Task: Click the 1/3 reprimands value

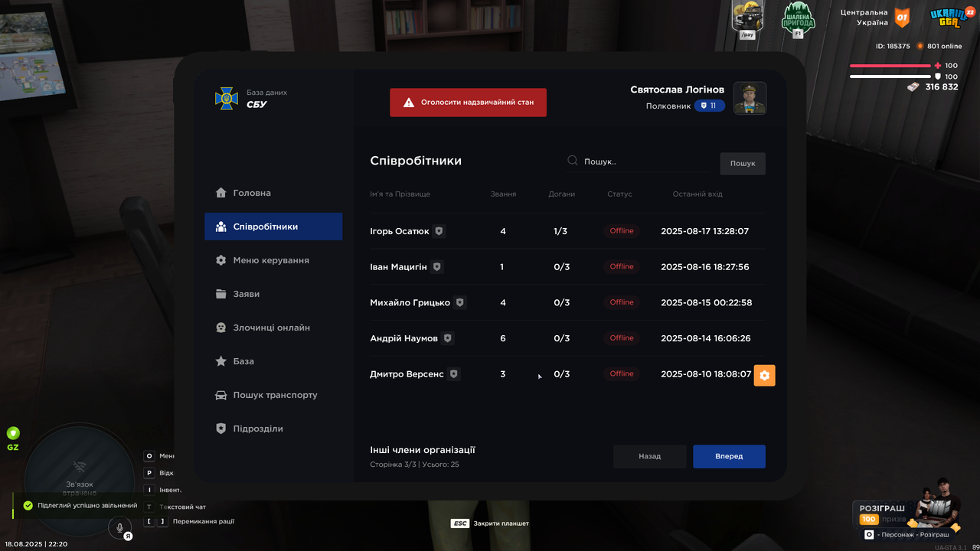Action: click(x=560, y=231)
